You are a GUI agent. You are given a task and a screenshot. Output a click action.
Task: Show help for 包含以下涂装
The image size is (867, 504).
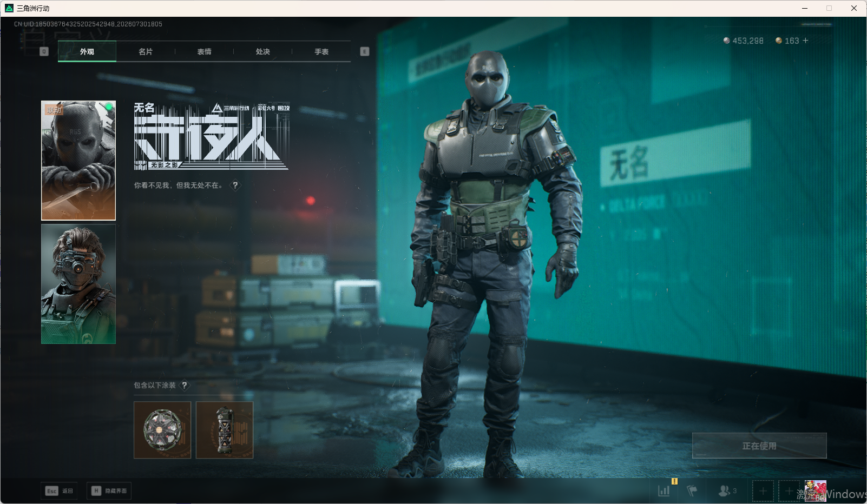(185, 385)
